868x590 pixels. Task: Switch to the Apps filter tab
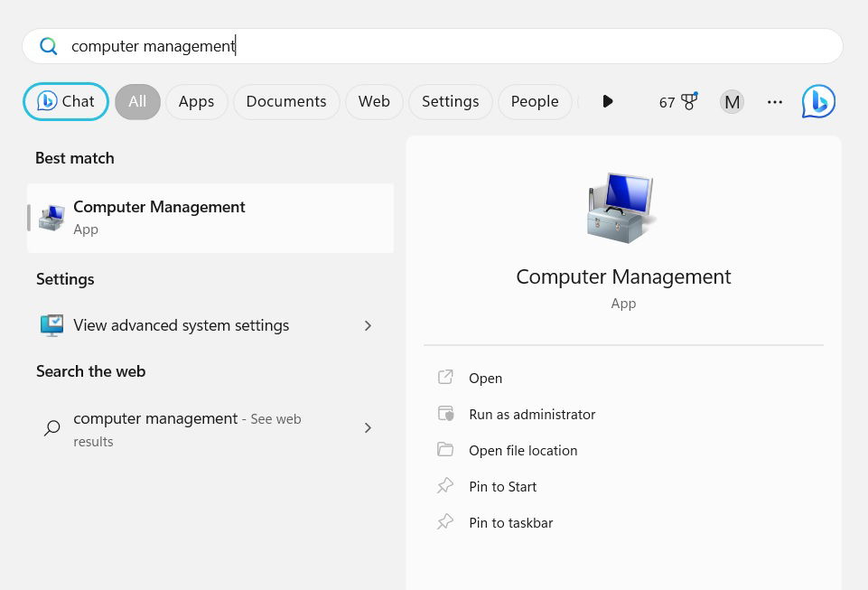[196, 101]
